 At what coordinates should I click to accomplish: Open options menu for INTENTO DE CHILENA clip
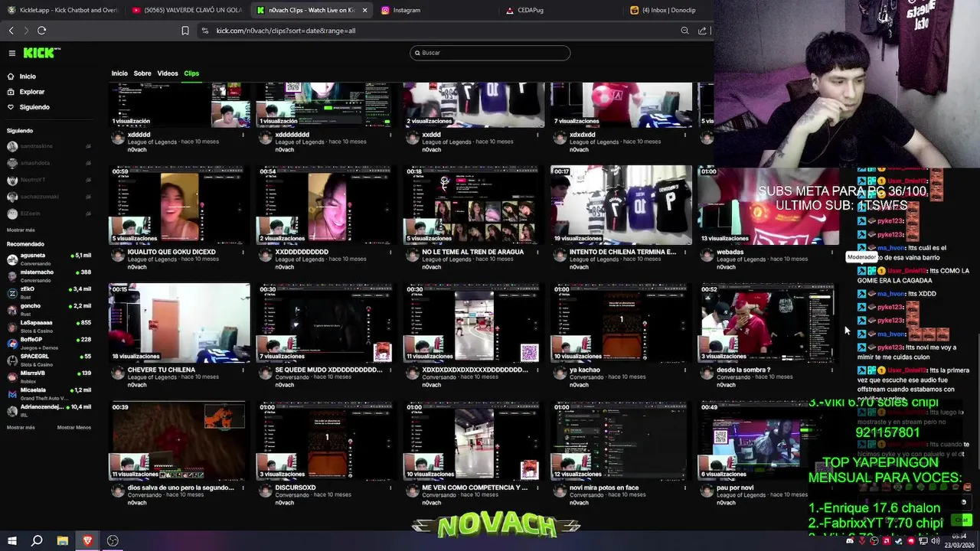click(684, 252)
